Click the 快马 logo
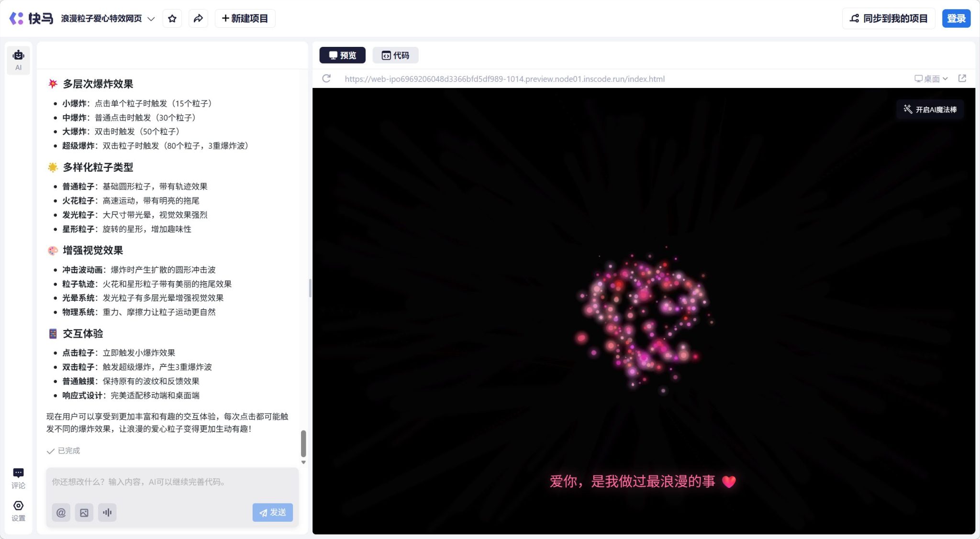The height and width of the screenshot is (539, 980). click(x=30, y=18)
